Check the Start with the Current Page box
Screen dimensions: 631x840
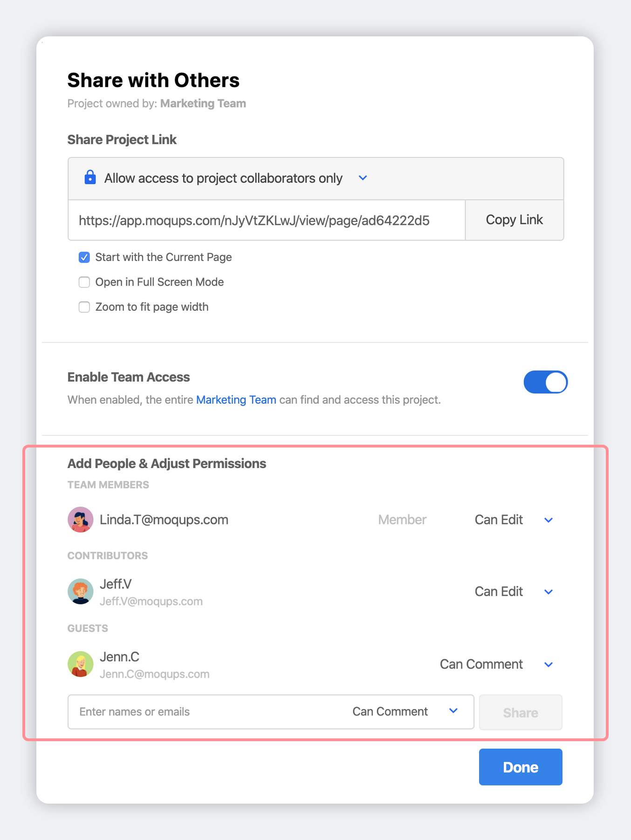click(84, 257)
